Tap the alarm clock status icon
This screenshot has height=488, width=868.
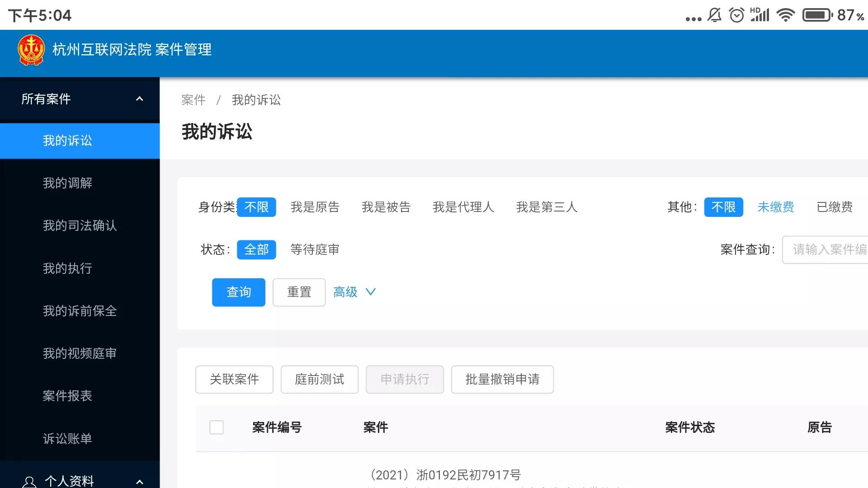(x=737, y=15)
